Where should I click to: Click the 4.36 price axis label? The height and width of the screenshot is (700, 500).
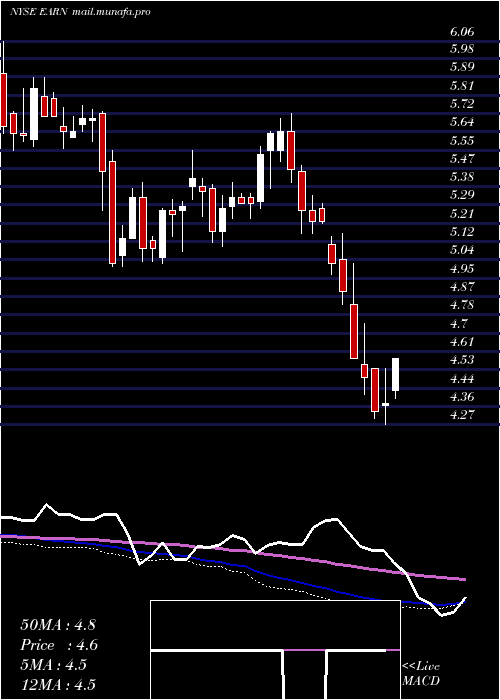462,396
